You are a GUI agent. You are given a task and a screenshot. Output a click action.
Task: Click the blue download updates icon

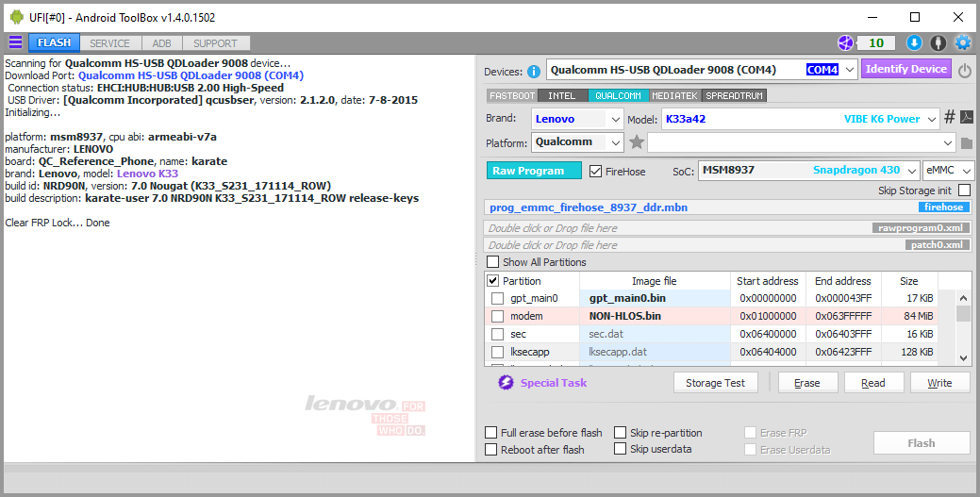click(x=914, y=42)
